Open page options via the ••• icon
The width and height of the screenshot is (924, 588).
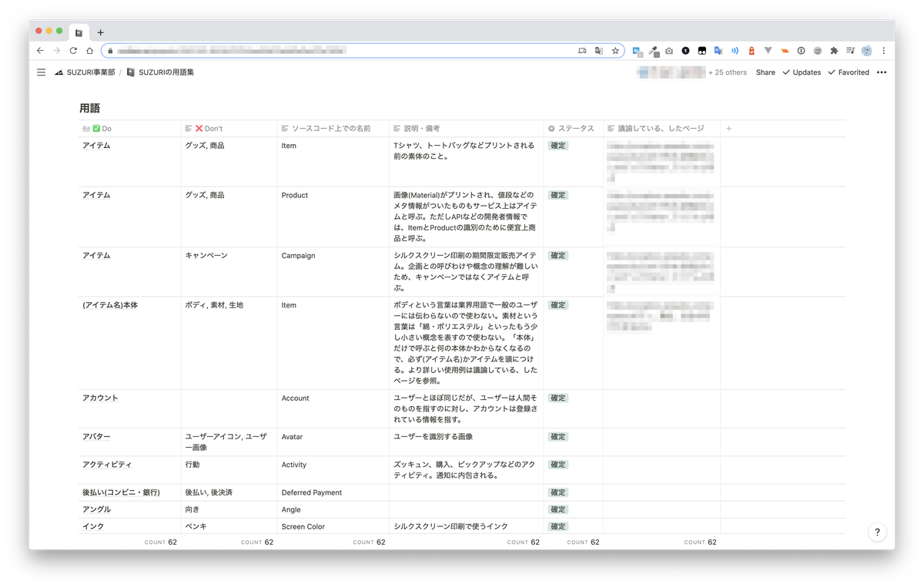881,72
